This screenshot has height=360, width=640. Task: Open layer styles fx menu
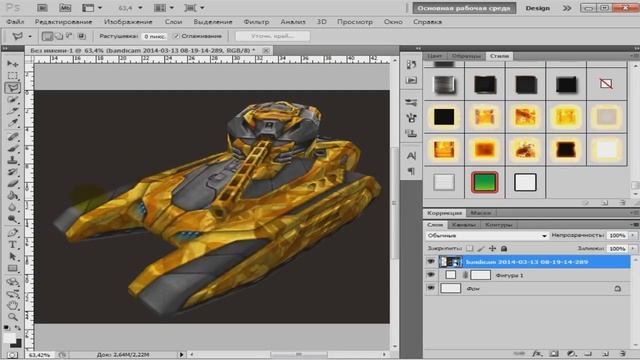(x=537, y=353)
